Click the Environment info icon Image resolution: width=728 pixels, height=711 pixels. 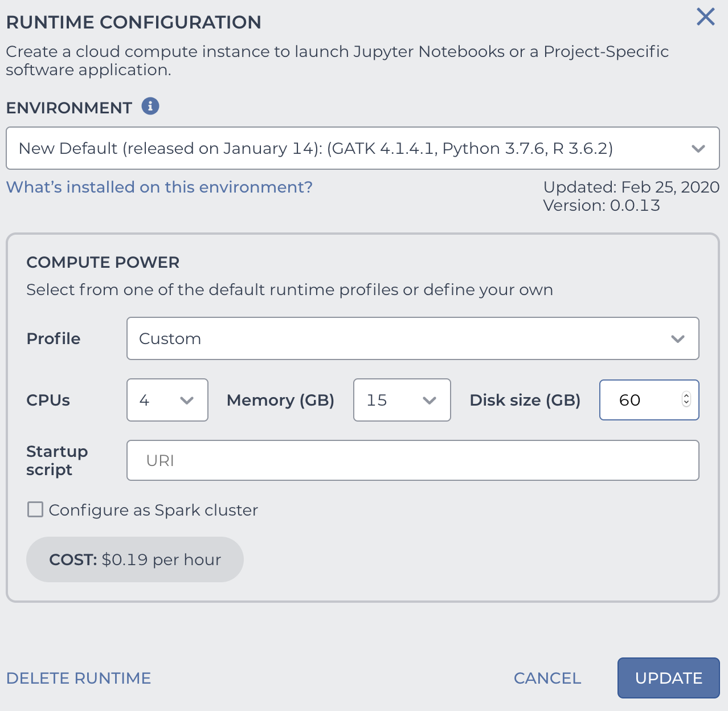pyautogui.click(x=150, y=106)
